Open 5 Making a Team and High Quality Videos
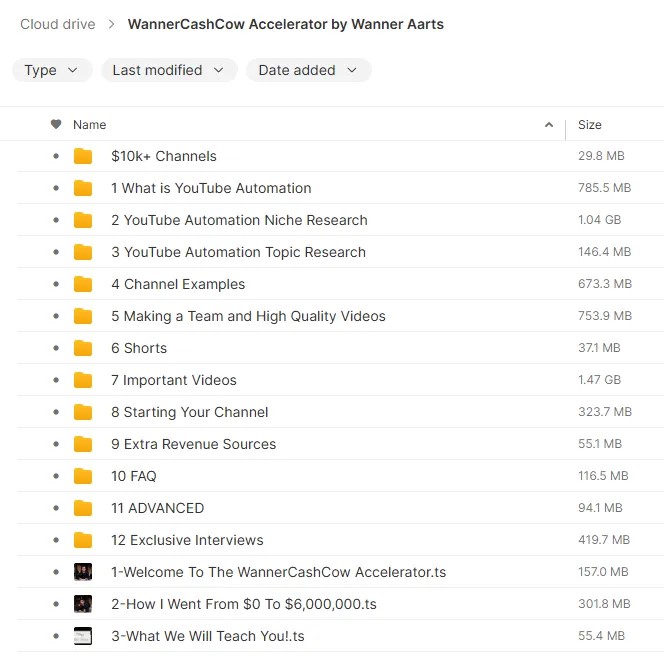The height and width of the screenshot is (664, 664). [x=248, y=316]
